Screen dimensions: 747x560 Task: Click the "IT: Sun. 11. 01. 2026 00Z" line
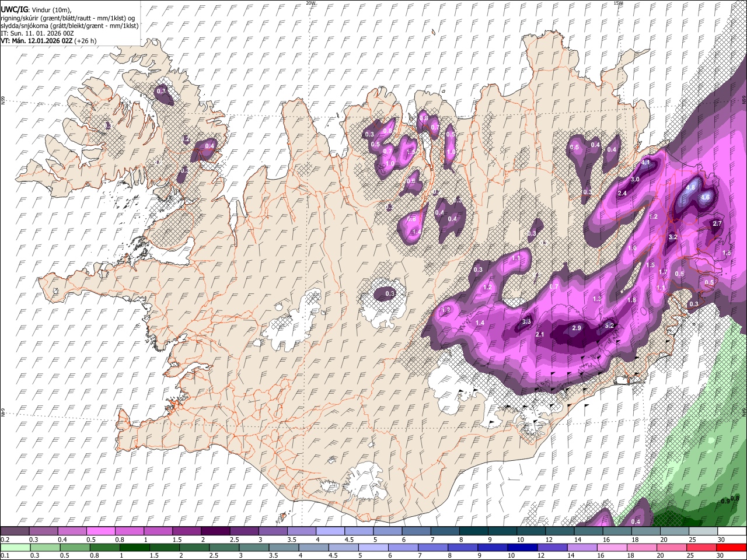click(37, 33)
